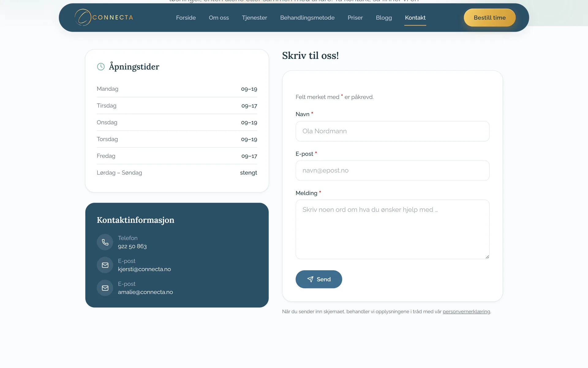
Task: Open the personvernerklæring link
Action: [x=466, y=312]
